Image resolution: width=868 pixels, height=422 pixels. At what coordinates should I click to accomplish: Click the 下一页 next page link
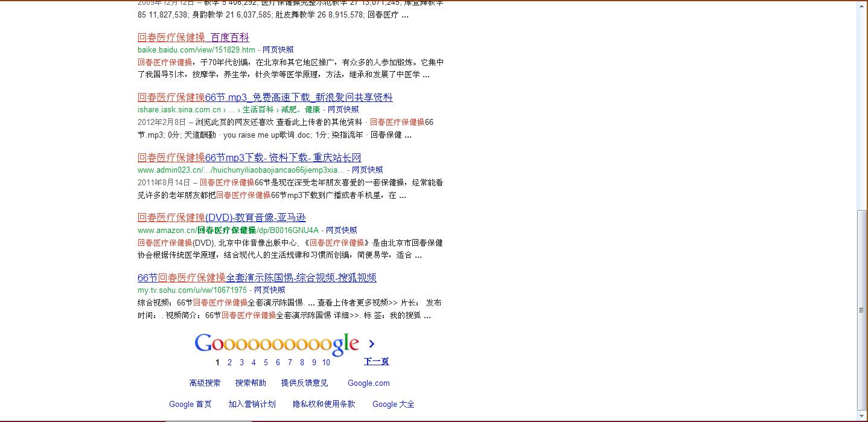click(x=377, y=362)
